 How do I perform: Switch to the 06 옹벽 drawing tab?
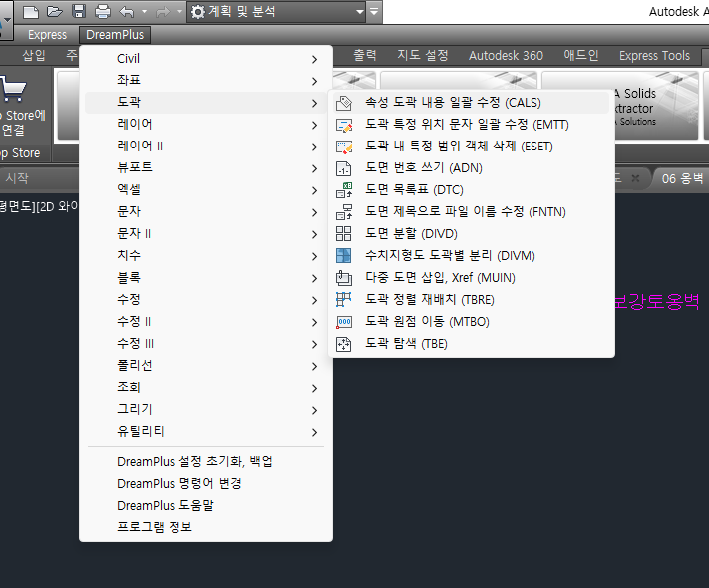(x=682, y=179)
